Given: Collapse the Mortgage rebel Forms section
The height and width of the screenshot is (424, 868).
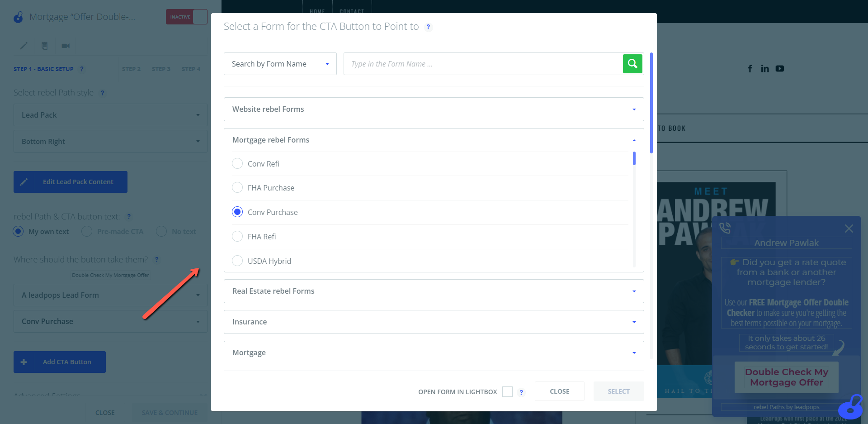Looking at the screenshot, I should (x=434, y=140).
